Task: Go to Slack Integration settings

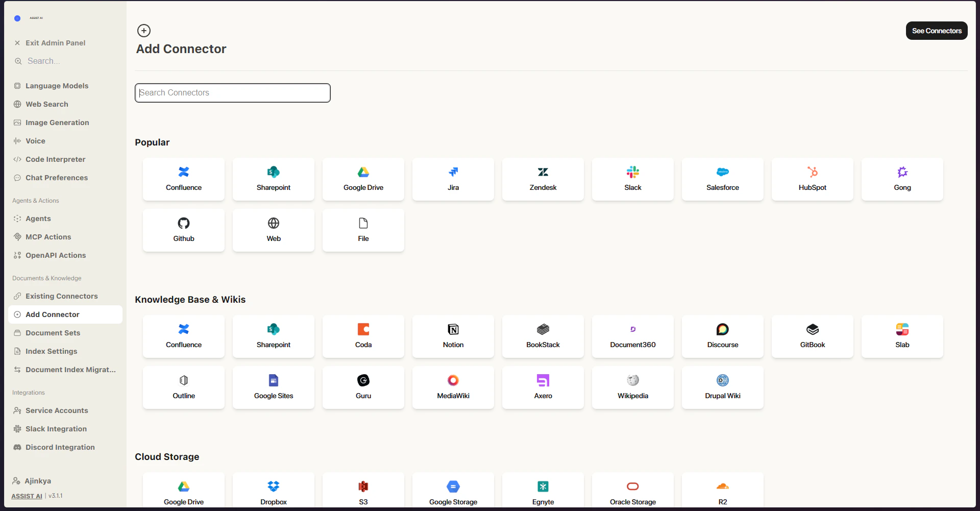Action: coord(65,429)
